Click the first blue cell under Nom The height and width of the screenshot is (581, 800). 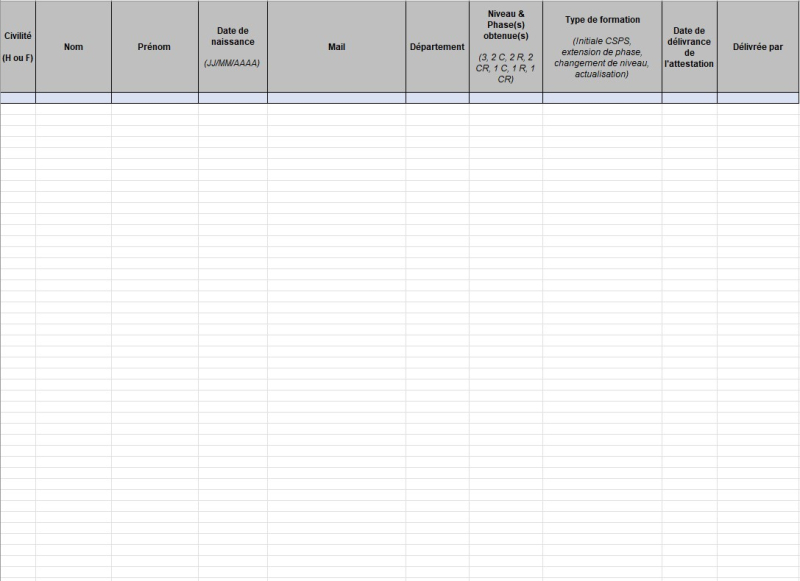coord(73,98)
